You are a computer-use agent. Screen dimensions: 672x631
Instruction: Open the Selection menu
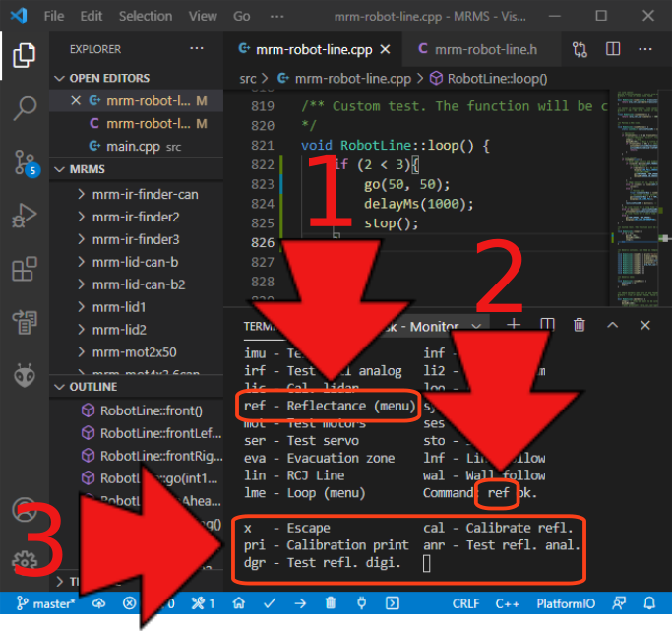coord(145,16)
